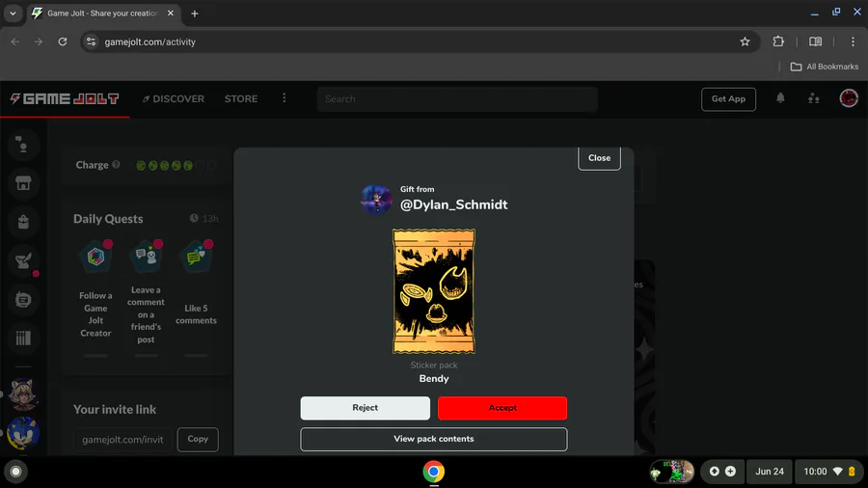Open the Discover tab
This screenshot has width=868, height=488.
pos(174,99)
